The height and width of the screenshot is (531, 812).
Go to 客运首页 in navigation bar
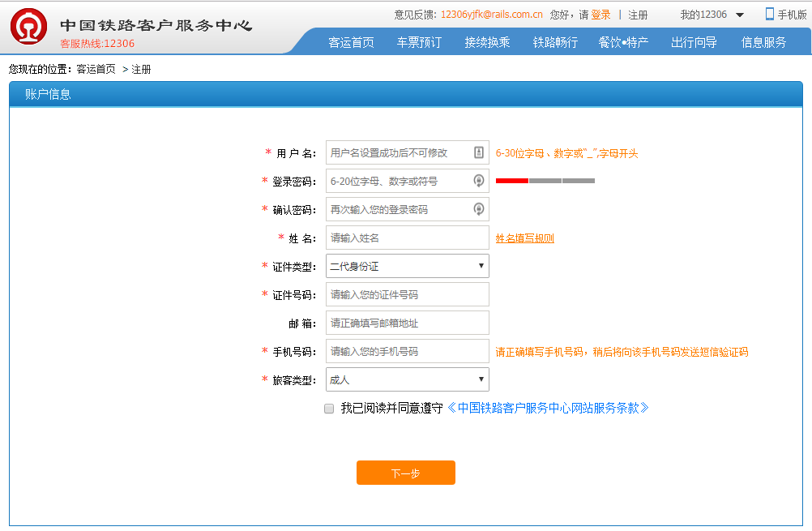tap(351, 42)
